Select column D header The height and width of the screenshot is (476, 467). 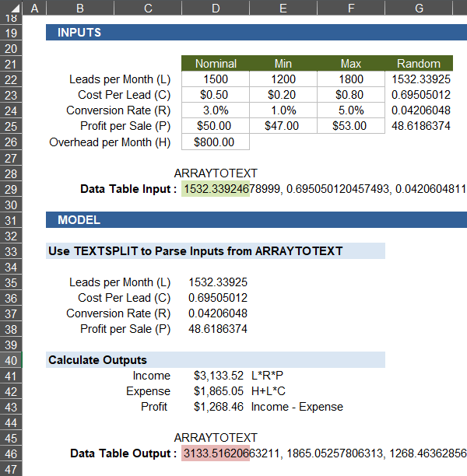[216, 8]
